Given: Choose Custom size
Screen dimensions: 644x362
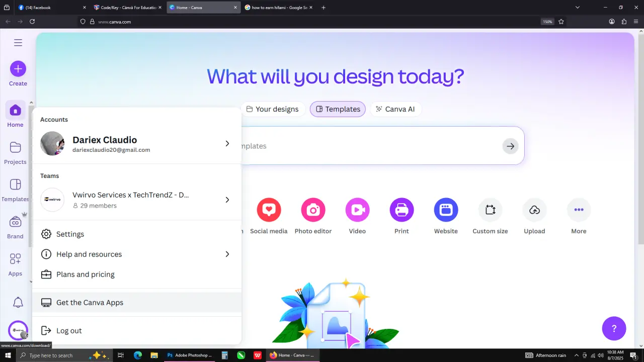Looking at the screenshot, I should click(x=490, y=216).
